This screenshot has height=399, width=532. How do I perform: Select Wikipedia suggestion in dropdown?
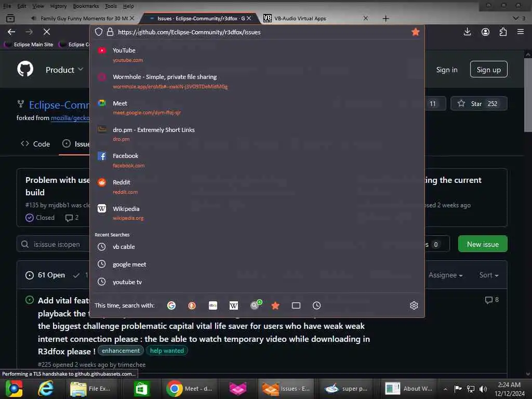tap(257, 213)
